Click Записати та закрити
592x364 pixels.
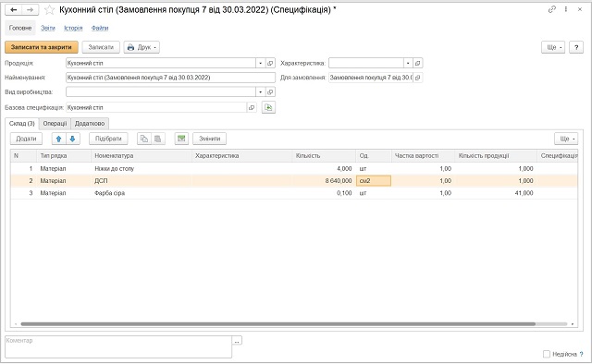coord(42,47)
